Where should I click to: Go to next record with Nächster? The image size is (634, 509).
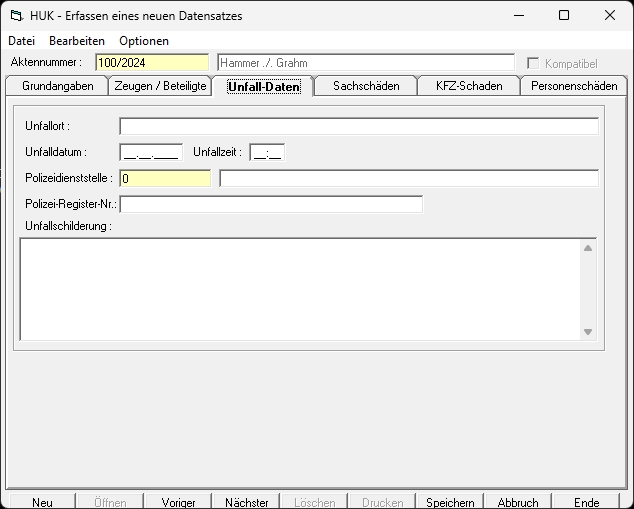(247, 502)
